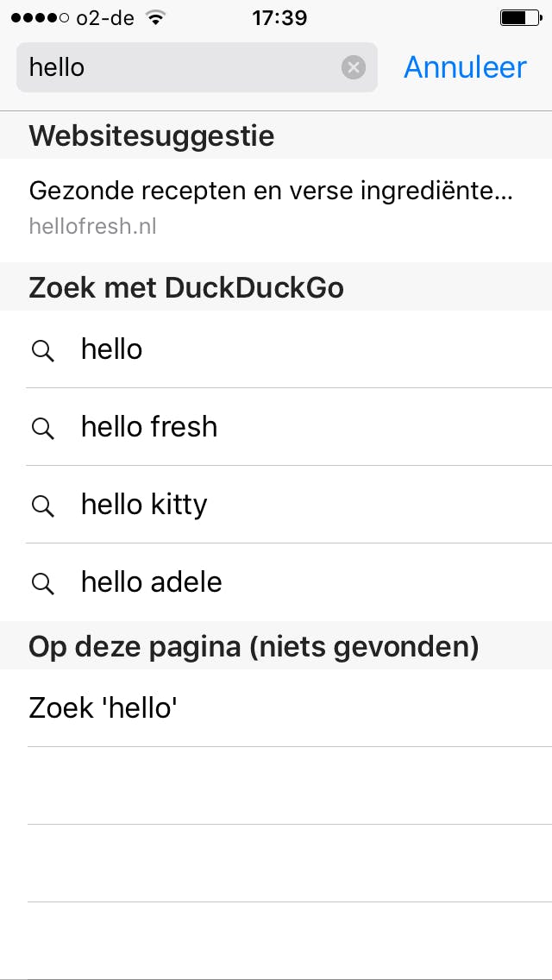This screenshot has width=552, height=980.
Task: Tap Zoek 'hello' to find on page
Action: pyautogui.click(x=103, y=708)
